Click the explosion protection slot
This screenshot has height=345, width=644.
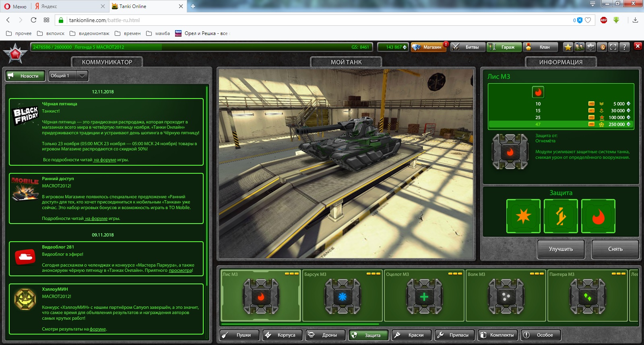523,216
